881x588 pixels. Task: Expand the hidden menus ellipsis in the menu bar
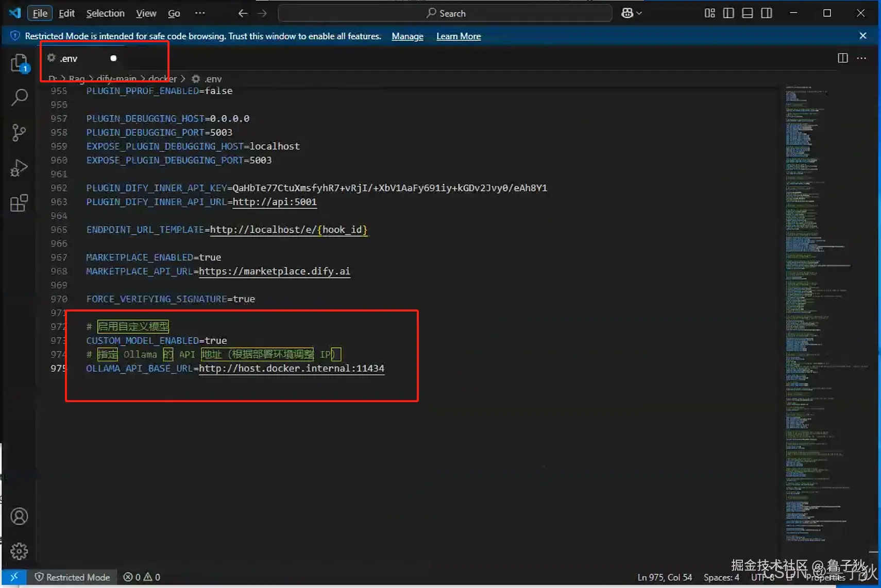tap(200, 13)
